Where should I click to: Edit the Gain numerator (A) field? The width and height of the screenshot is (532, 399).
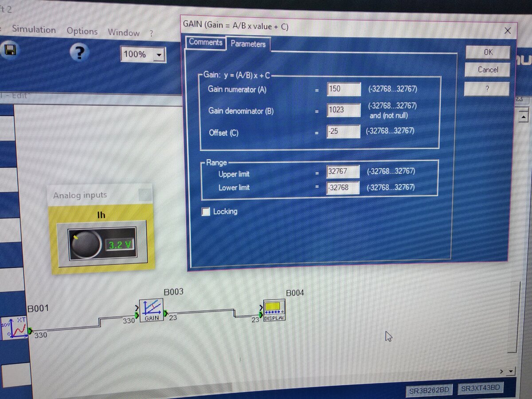(344, 89)
